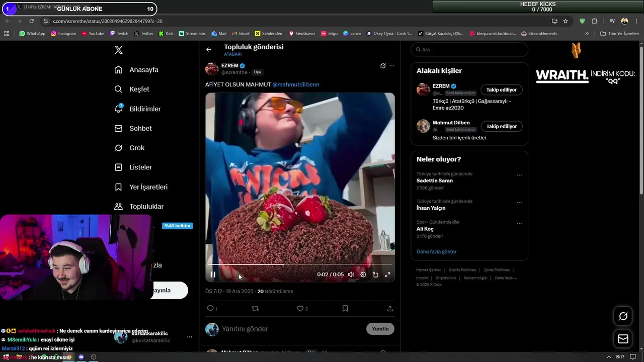Click the Ara search box
Screen dimensions: 644x362
pos(469,49)
